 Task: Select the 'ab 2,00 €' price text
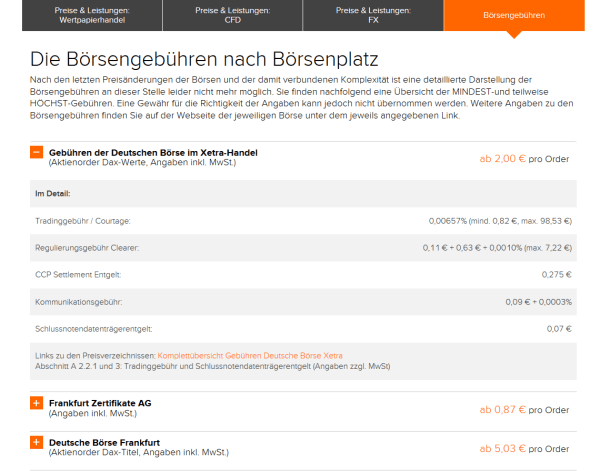(502, 159)
